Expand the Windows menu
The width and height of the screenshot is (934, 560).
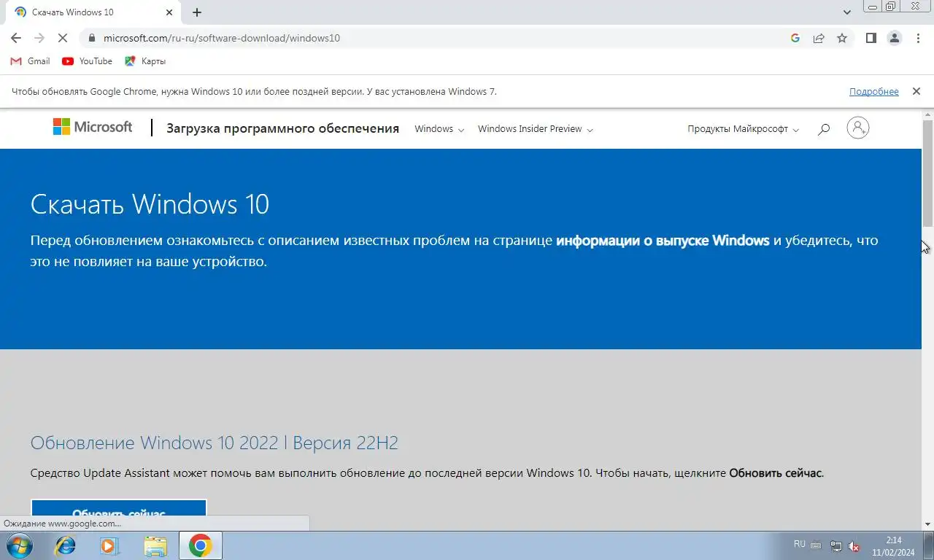coord(439,129)
